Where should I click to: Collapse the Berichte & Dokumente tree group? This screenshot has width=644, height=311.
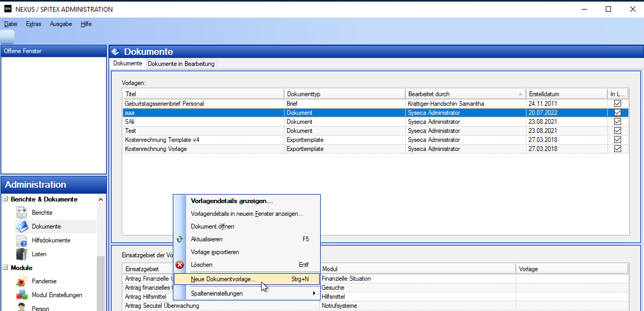click(6, 199)
